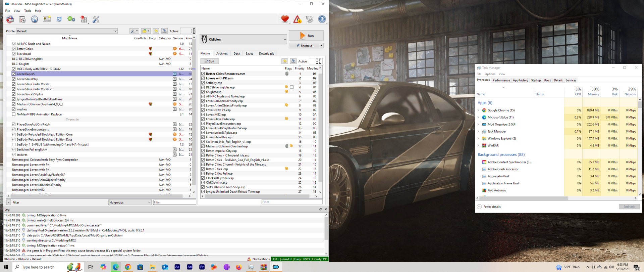Open the folder dropdown above mod list
The width and height of the screenshot is (644, 272).
(x=146, y=31)
